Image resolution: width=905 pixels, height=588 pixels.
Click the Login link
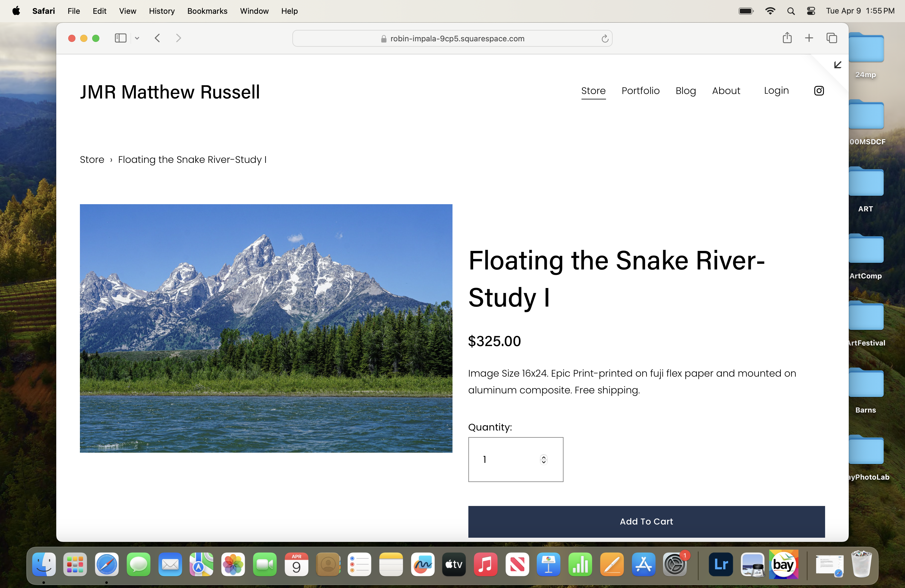[x=776, y=90]
